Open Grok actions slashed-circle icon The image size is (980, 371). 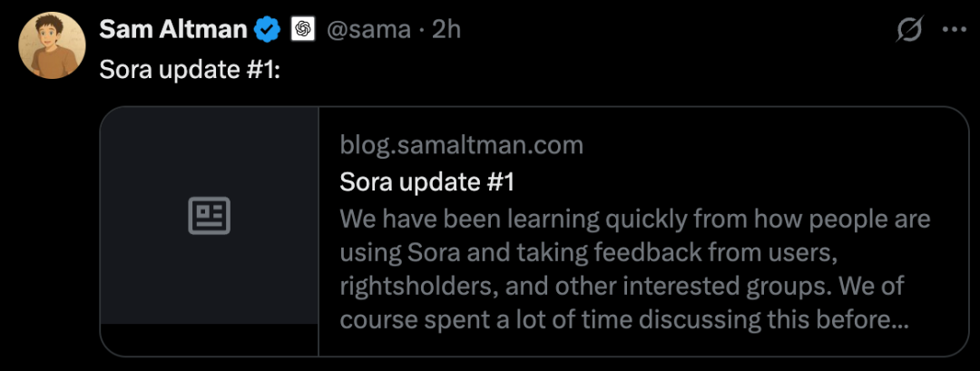pyautogui.click(x=909, y=30)
